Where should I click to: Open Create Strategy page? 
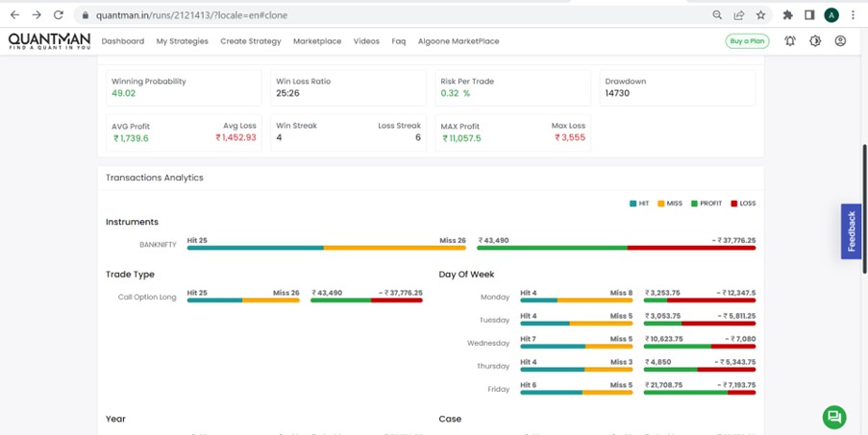pyautogui.click(x=250, y=41)
